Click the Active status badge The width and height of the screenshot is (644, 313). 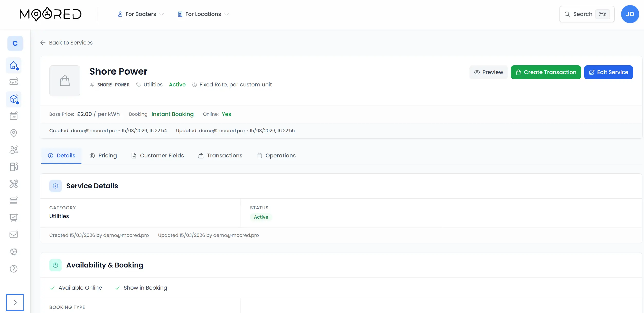(261, 217)
